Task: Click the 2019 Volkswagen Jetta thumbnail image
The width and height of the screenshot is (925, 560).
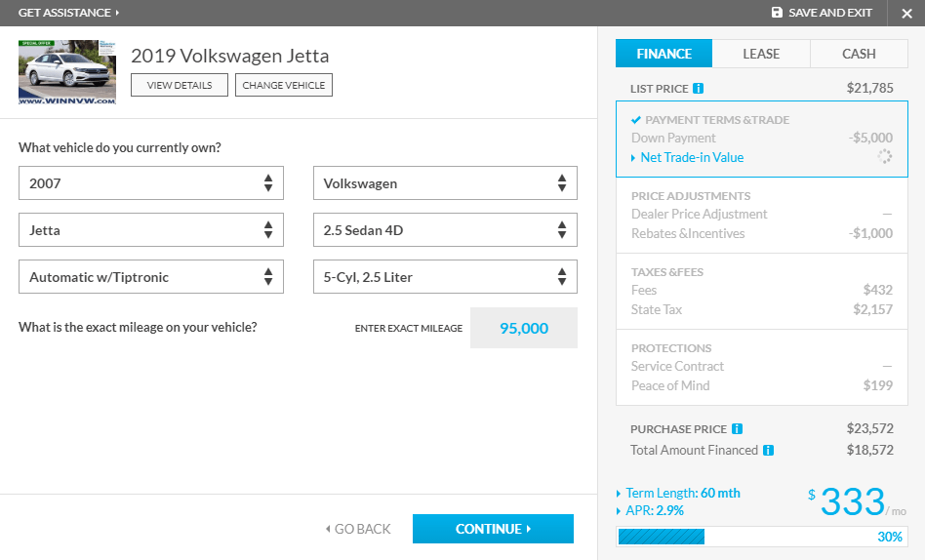Action: pyautogui.click(x=67, y=72)
